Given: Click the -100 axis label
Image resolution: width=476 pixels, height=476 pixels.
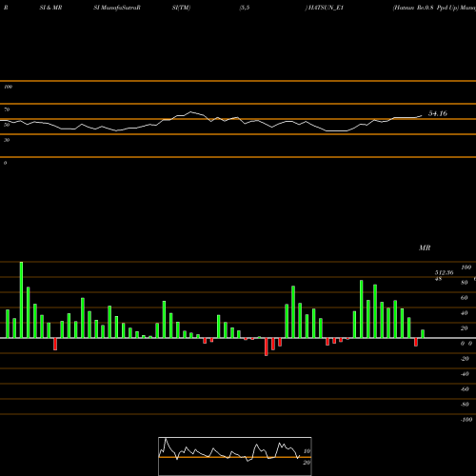Looking at the screenshot, I should (x=466, y=420).
